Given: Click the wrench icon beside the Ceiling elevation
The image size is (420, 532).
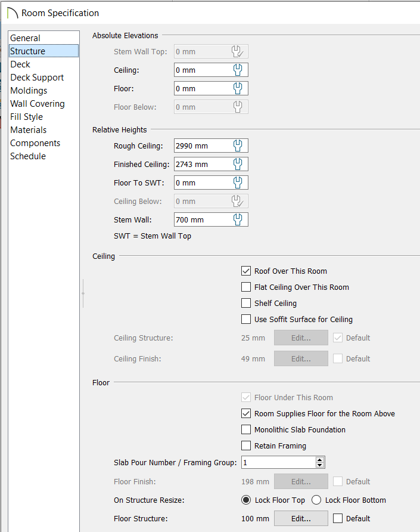Looking at the screenshot, I should [238, 70].
